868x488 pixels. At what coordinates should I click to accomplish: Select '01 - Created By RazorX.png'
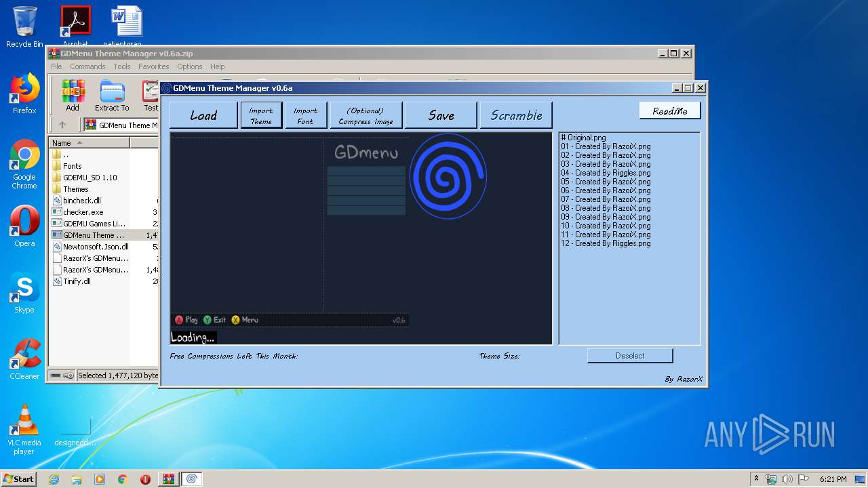(x=606, y=146)
